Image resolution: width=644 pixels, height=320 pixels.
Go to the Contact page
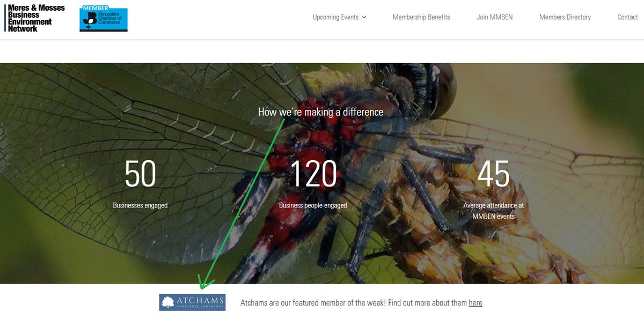click(x=627, y=17)
